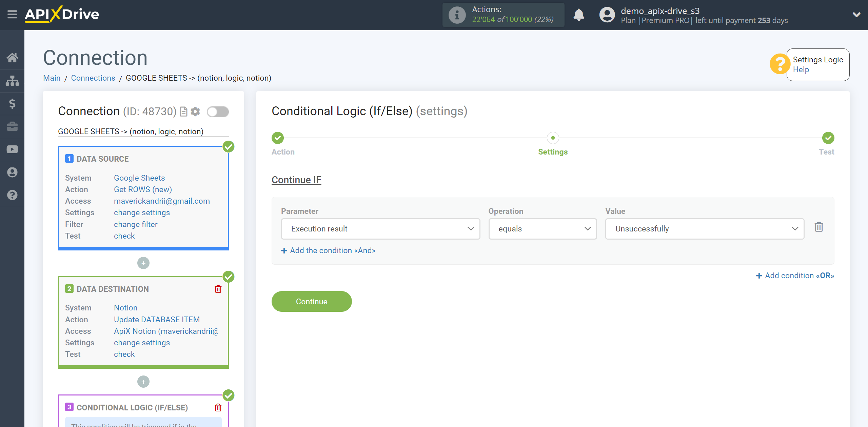Toggle the connection enable/disable switch
Viewport: 868px width, 427px height.
pos(218,112)
